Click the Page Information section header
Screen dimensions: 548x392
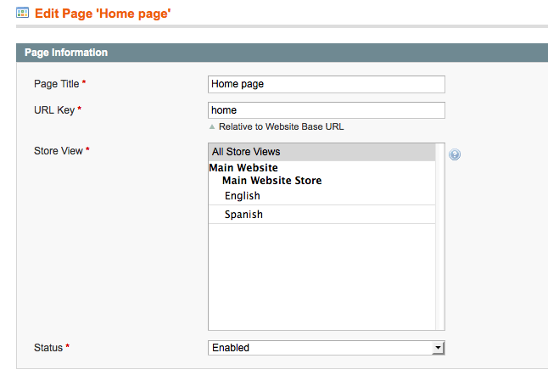[282, 53]
